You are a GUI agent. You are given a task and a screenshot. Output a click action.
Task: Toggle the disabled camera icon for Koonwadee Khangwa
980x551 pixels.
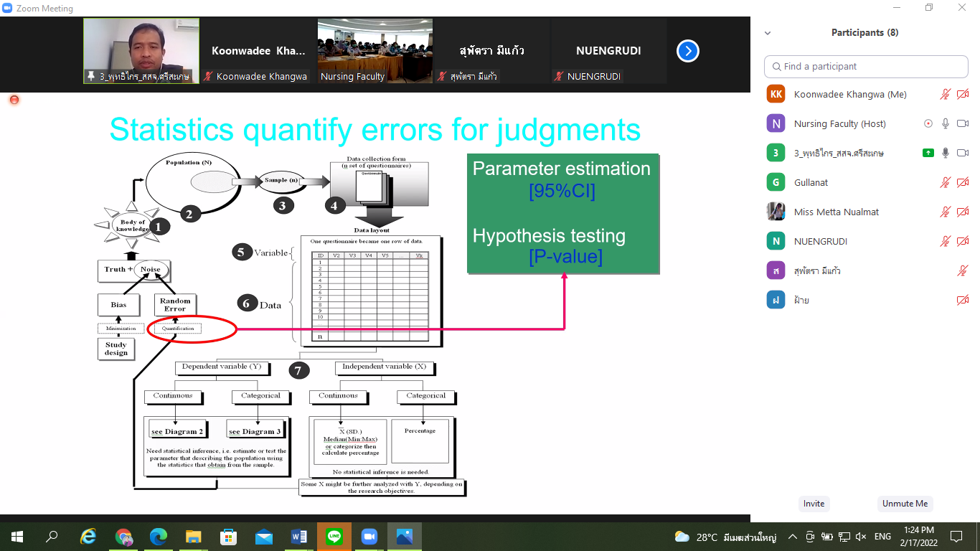(963, 94)
